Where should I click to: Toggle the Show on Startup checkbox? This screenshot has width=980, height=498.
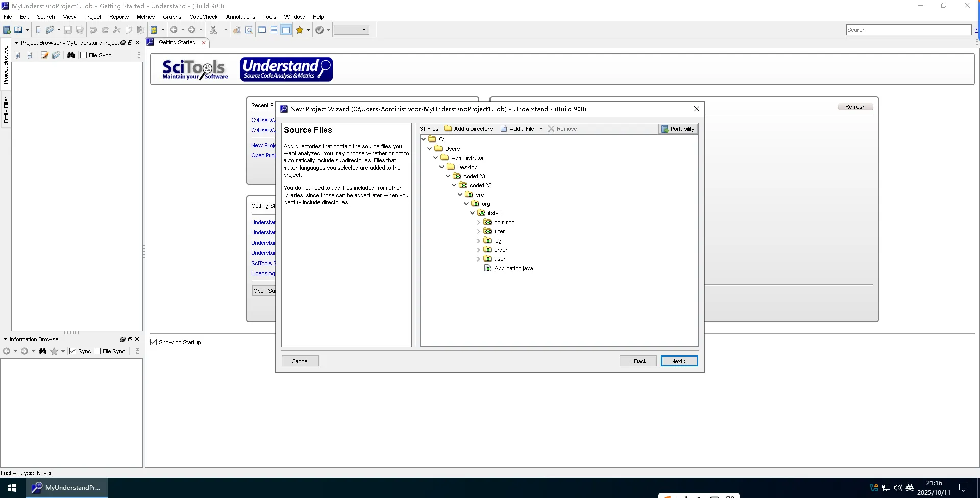click(x=154, y=342)
